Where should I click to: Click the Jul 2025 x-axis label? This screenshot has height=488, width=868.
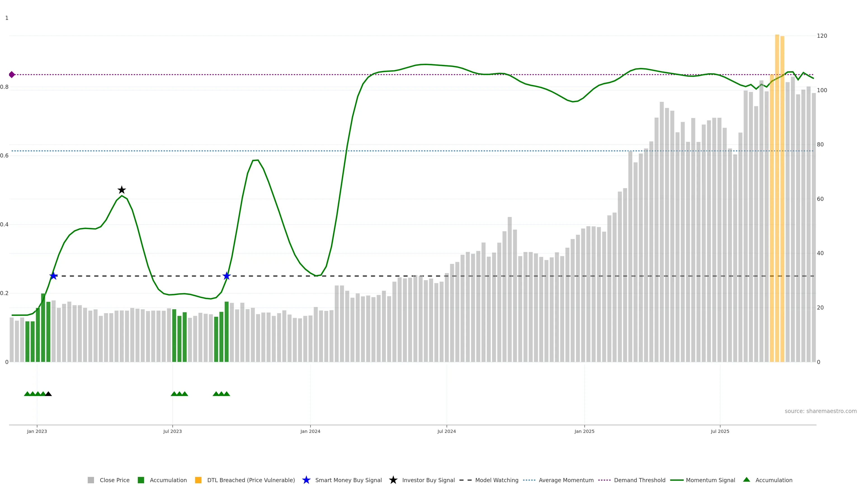coord(720,431)
